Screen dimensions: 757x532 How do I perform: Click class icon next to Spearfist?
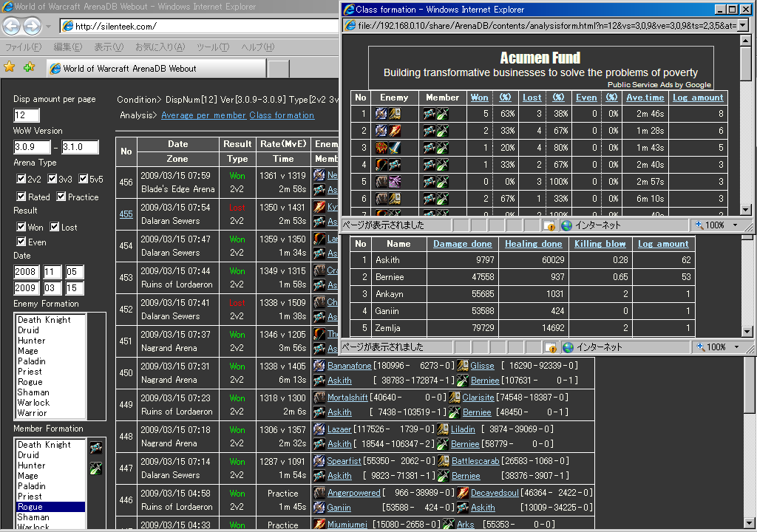coord(319,460)
